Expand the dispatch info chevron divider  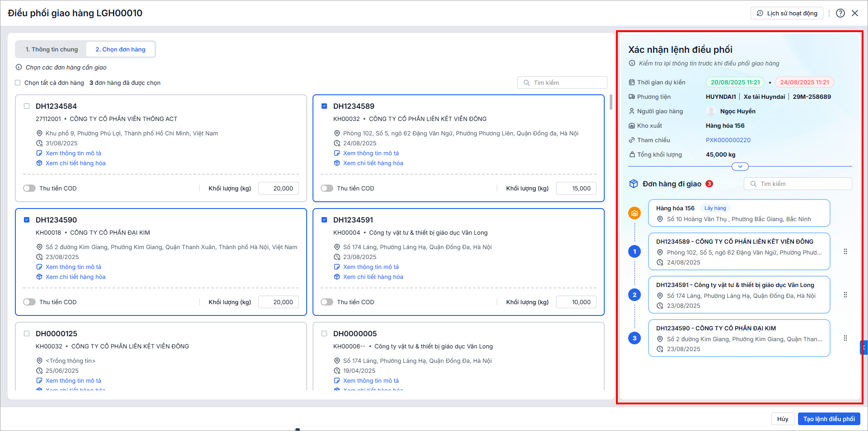(x=740, y=167)
